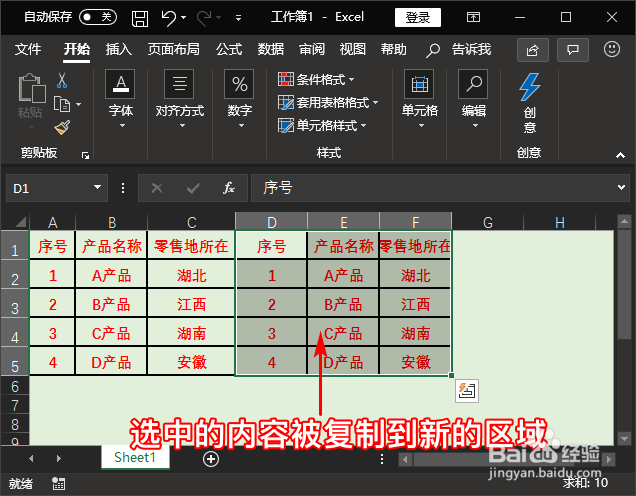This screenshot has height=496, width=636.
Task: Open the 单元格样式 dropdown
Action: [x=322, y=126]
